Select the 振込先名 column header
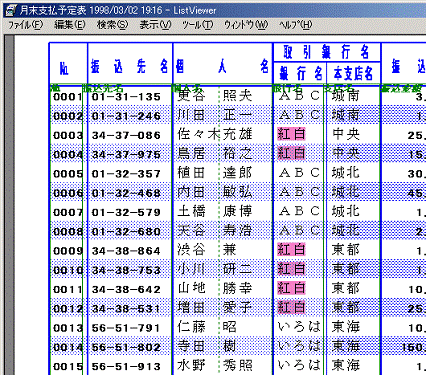 (x=130, y=64)
